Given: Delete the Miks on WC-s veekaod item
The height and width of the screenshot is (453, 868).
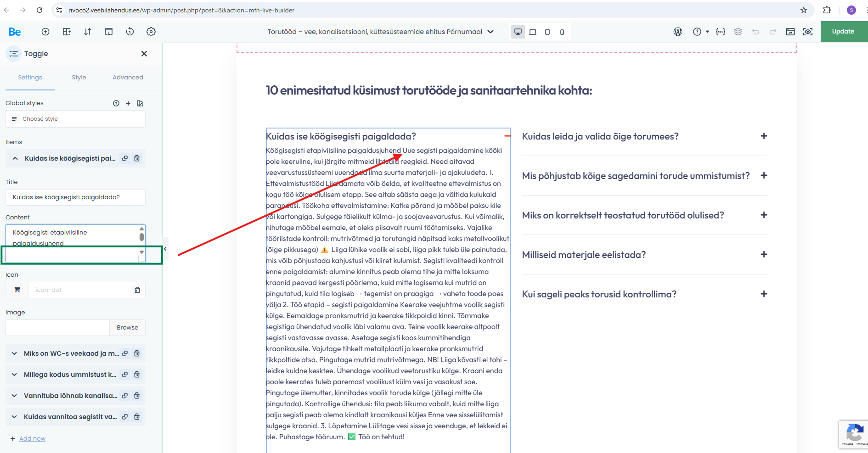Looking at the screenshot, I should (137, 353).
